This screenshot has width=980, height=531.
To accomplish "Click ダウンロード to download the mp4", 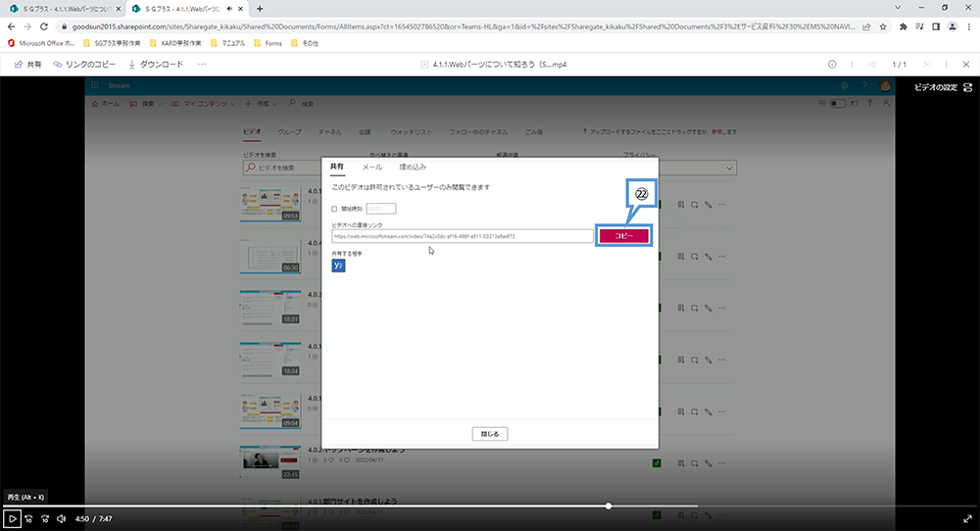I will click(x=156, y=65).
